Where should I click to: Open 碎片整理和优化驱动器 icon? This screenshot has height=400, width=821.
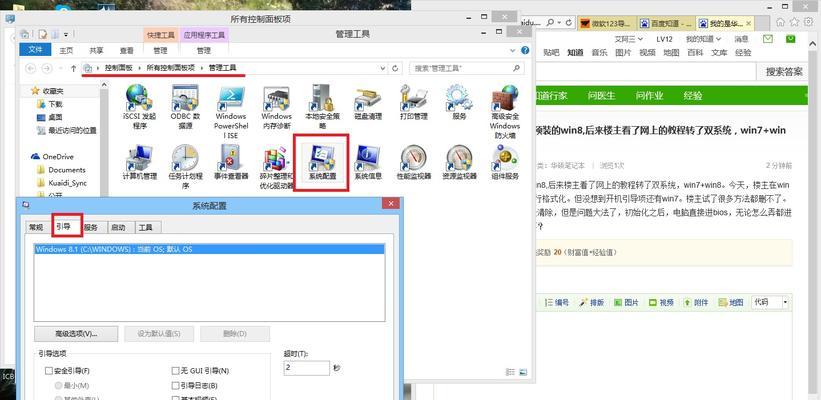[x=276, y=157]
